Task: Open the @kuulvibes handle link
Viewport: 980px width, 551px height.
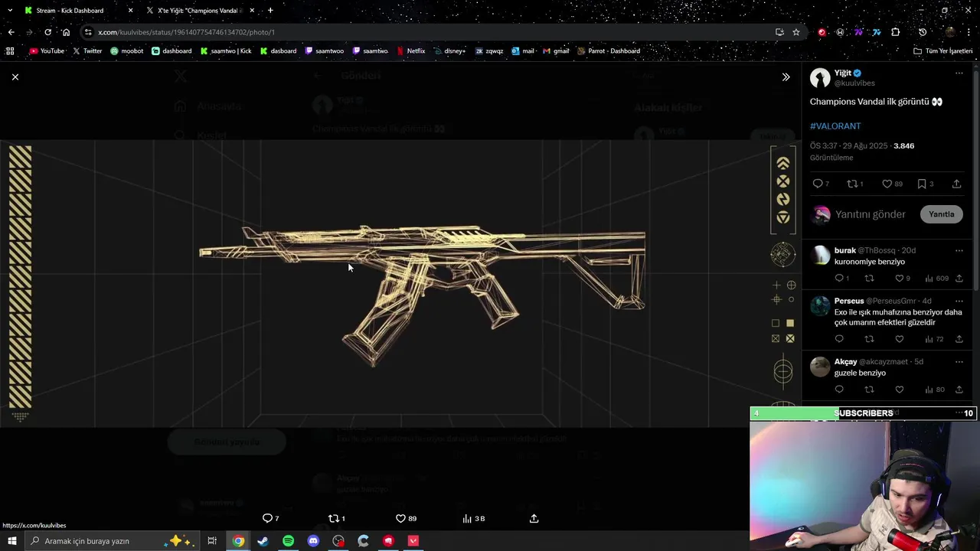Action: point(854,83)
